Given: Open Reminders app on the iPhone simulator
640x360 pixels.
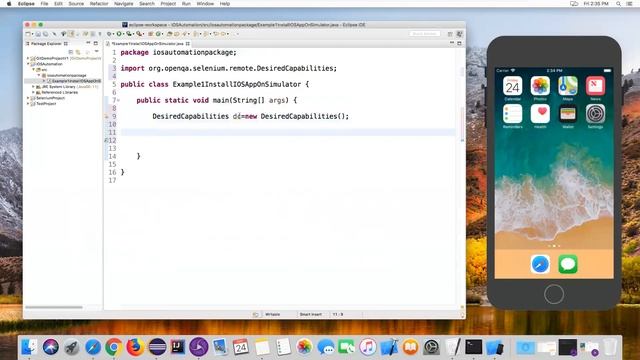Looking at the screenshot, I should [x=512, y=114].
